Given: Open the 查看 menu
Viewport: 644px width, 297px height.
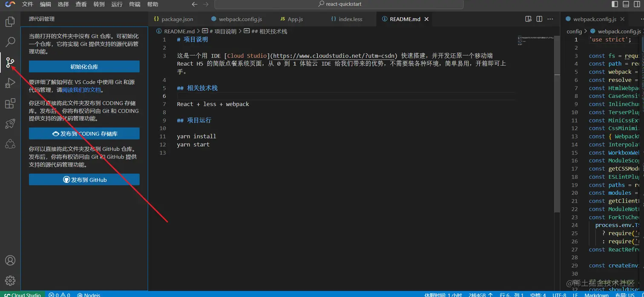Looking at the screenshot, I should coord(81,4).
